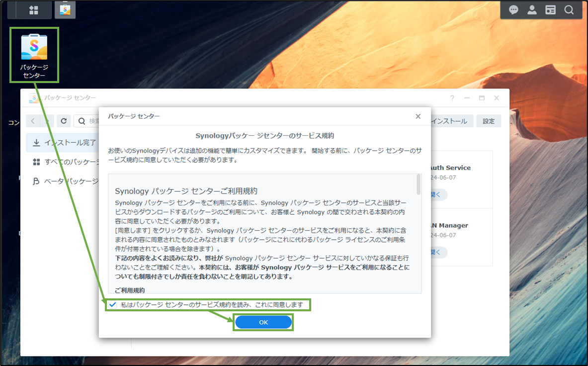Select the ベータ パッケージ sidebar item

pyautogui.click(x=63, y=181)
